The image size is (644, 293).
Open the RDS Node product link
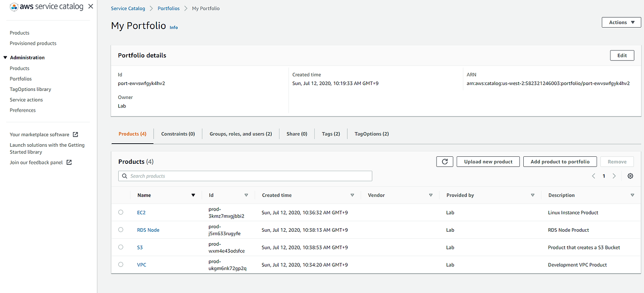point(148,230)
